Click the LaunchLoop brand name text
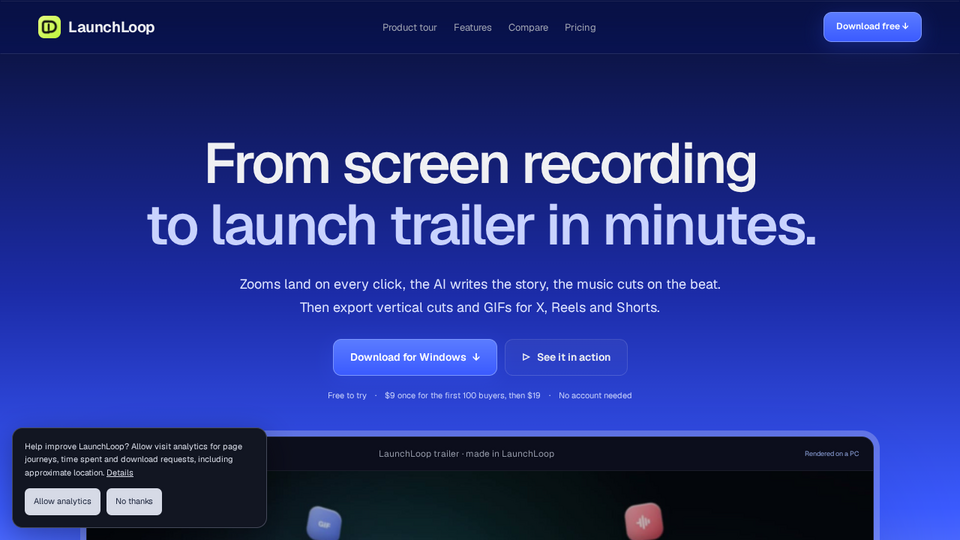This screenshot has height=540, width=960. 111,27
